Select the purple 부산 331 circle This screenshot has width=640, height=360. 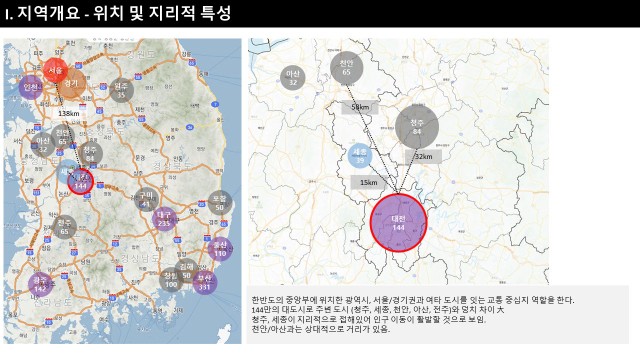click(x=204, y=282)
